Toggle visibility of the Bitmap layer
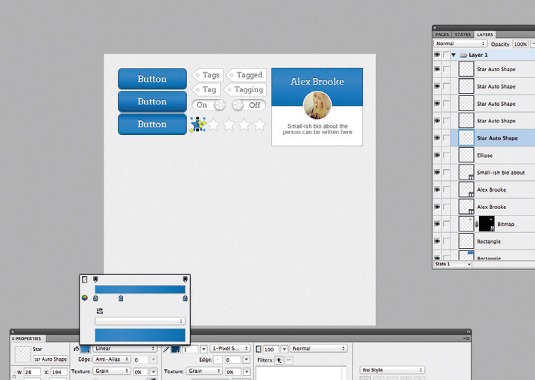Image resolution: width=535 pixels, height=380 pixels. [437, 224]
